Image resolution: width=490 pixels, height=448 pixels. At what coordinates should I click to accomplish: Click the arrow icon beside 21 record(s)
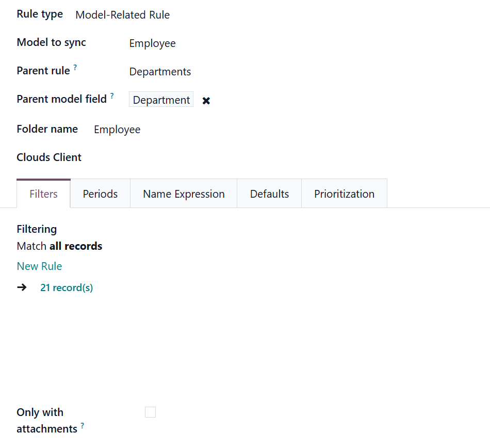click(x=22, y=287)
